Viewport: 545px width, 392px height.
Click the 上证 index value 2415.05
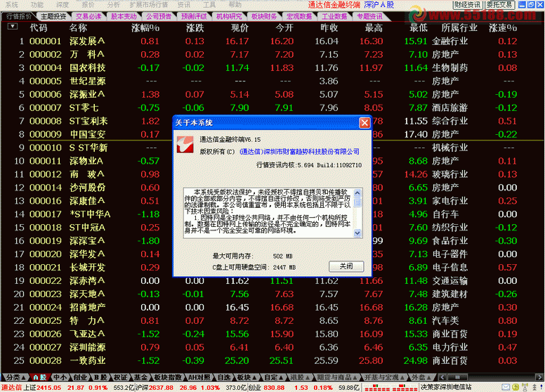48,388
